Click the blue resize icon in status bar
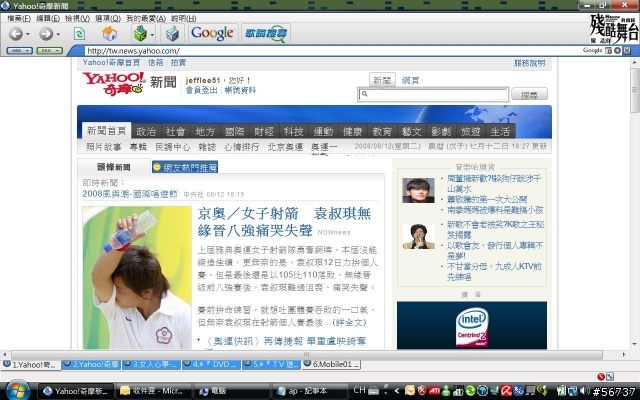The image size is (640, 400). point(610,377)
